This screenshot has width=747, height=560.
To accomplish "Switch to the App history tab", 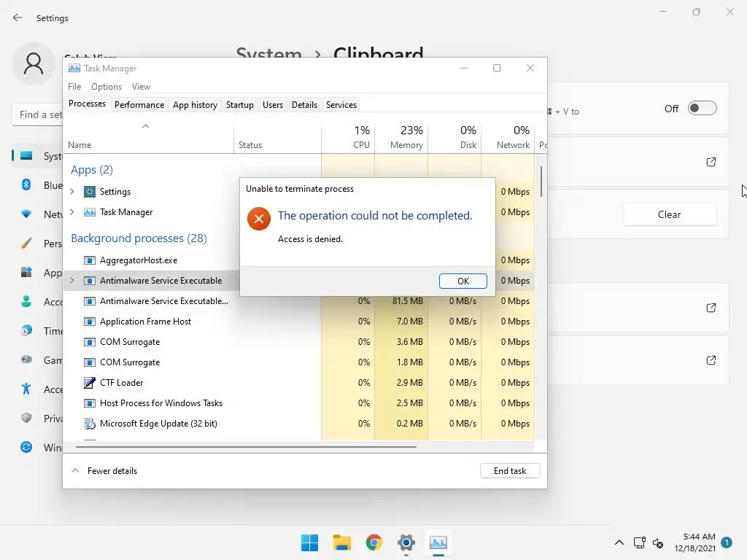I will coord(195,105).
